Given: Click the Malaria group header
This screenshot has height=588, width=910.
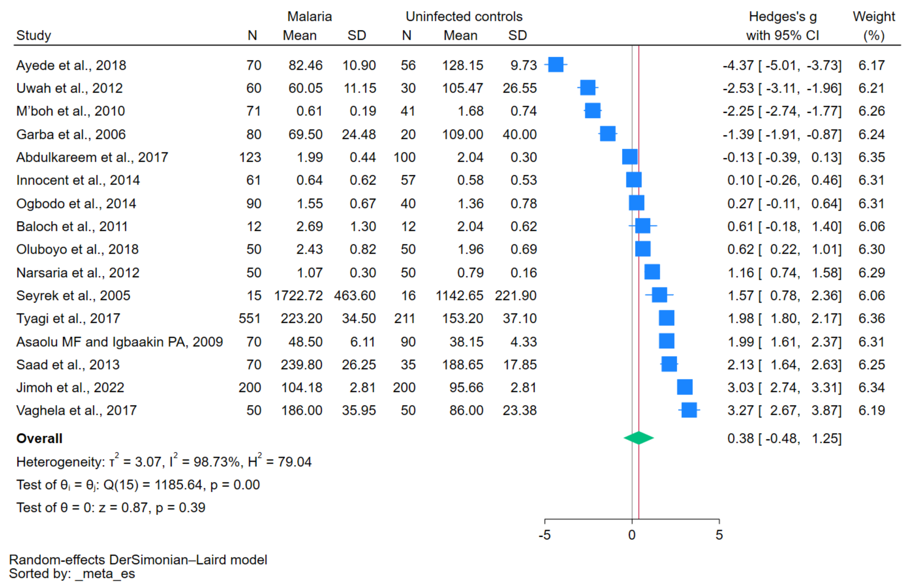Looking at the screenshot, I should pos(309,16).
